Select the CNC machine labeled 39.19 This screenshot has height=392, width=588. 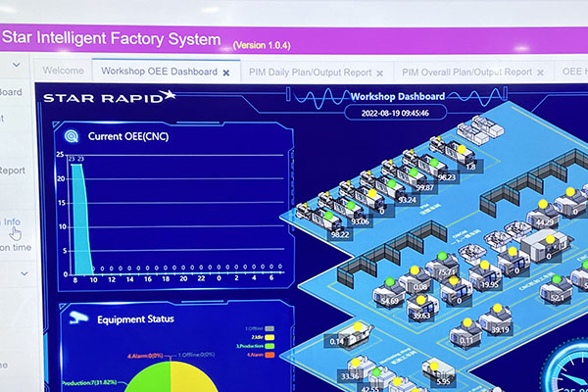pyautogui.click(x=496, y=320)
